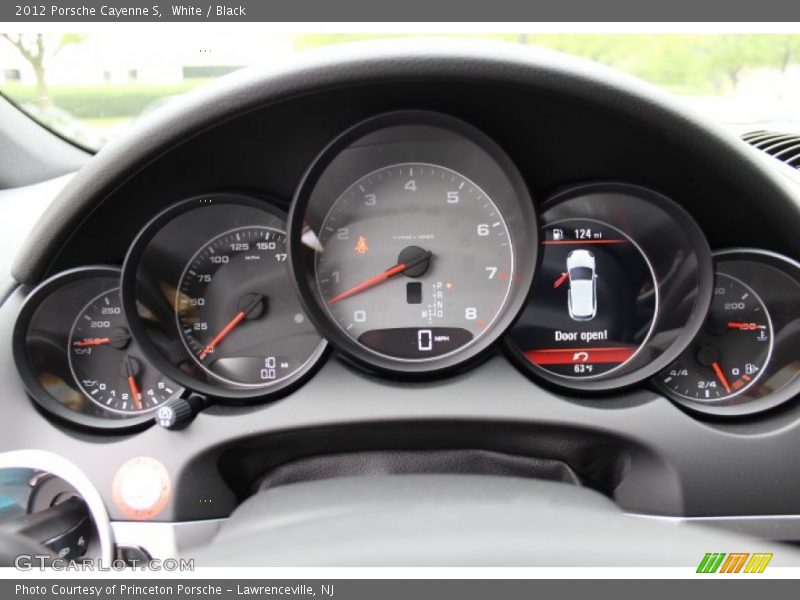The width and height of the screenshot is (800, 600).
Task: Click the "2012 Porsche Cayenne S" title text
Action: [88, 11]
